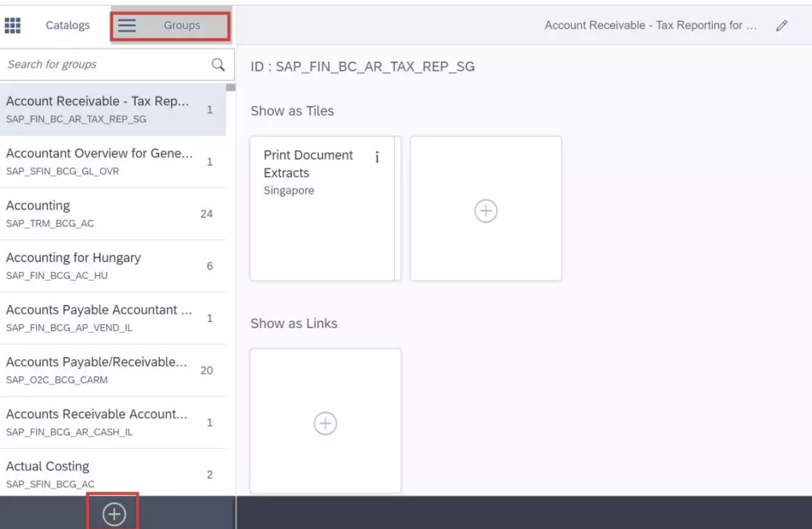Click the group list scrollbar handle
The width and height of the screenshot is (812, 529).
click(231, 88)
